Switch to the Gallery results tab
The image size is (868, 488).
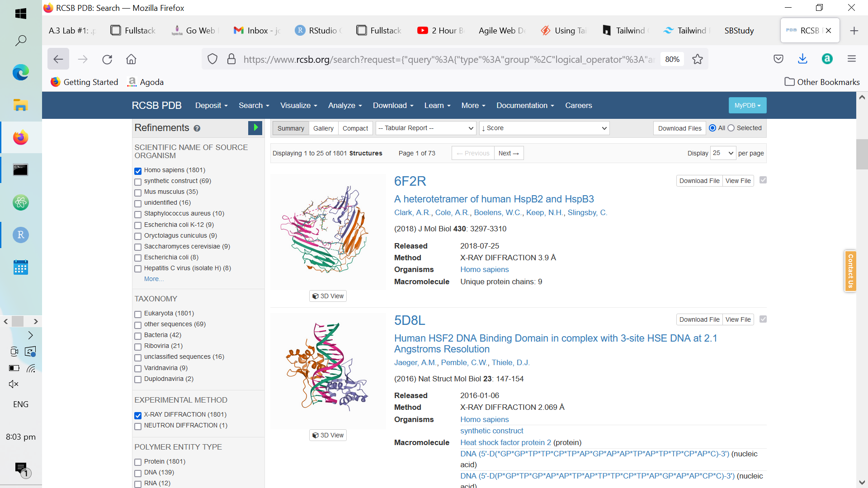tap(323, 128)
